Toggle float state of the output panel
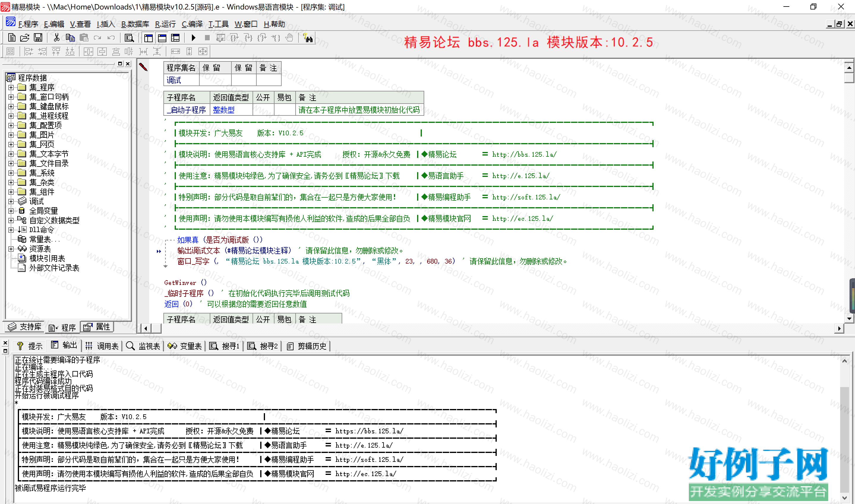 pyautogui.click(x=5, y=351)
